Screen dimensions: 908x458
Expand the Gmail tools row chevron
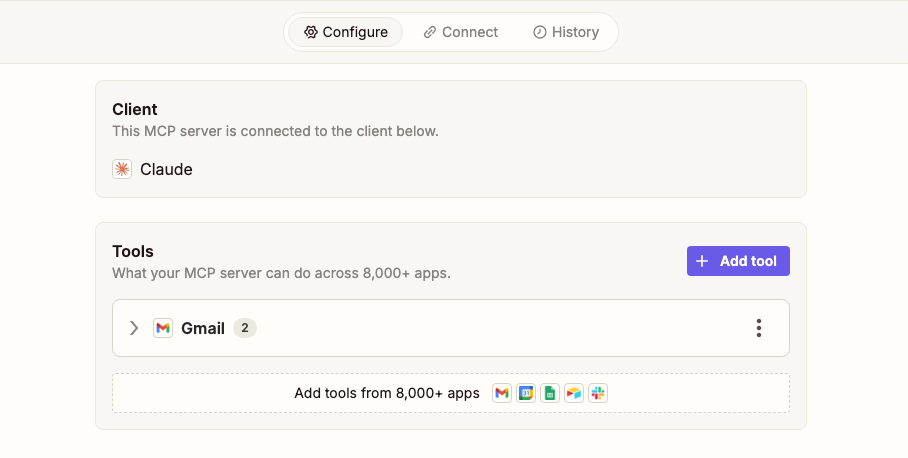tap(134, 328)
